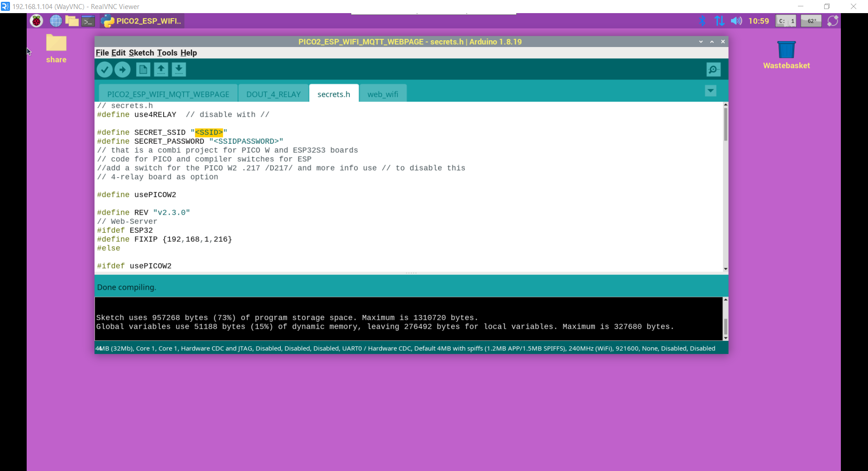
Task: Click the software update tray icon
Action: point(833,21)
